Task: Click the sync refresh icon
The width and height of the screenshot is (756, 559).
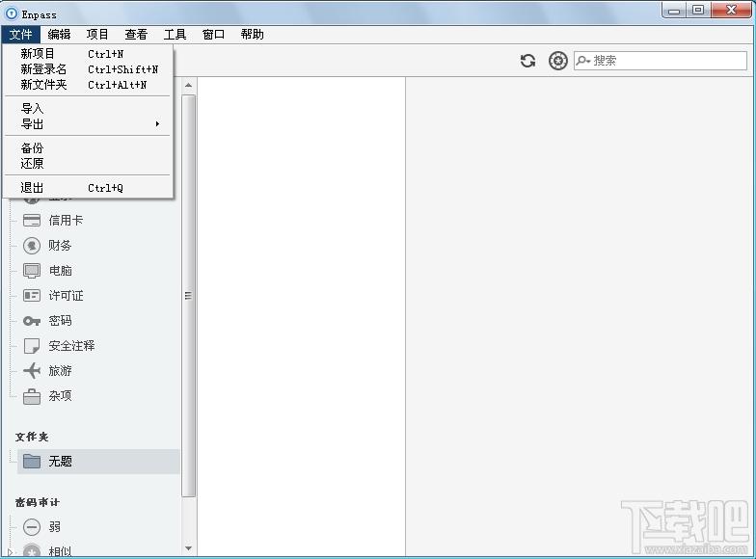Action: pyautogui.click(x=528, y=61)
